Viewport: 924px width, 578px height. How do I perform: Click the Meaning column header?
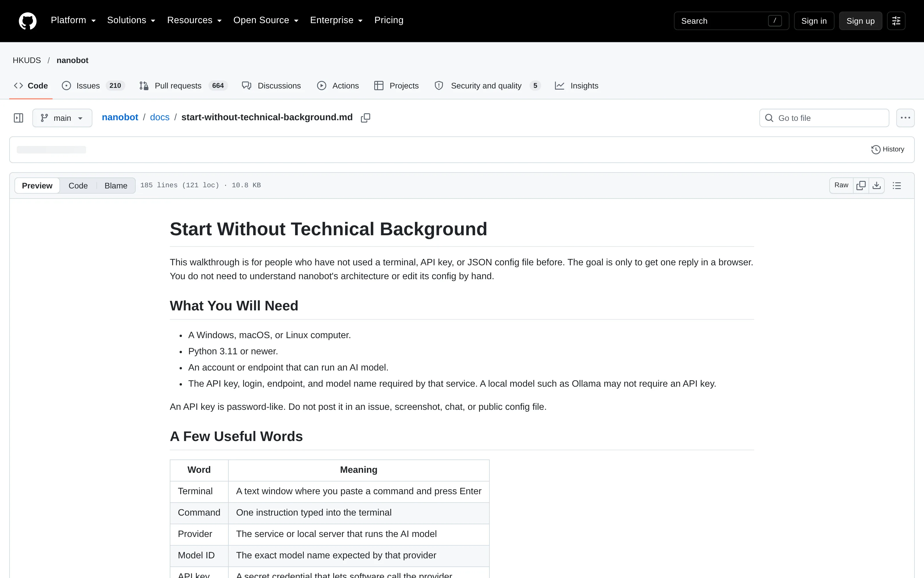359,470
